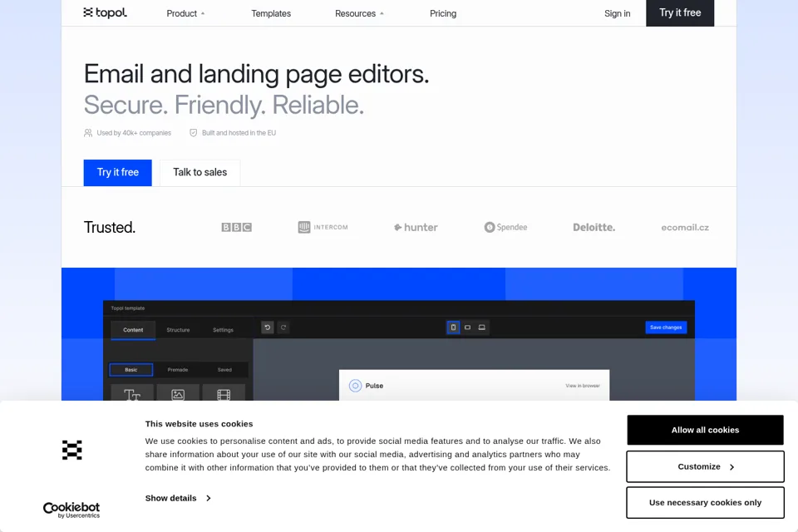This screenshot has height=532, width=798.
Task: Click the Talk to sales button
Action: pos(199,173)
